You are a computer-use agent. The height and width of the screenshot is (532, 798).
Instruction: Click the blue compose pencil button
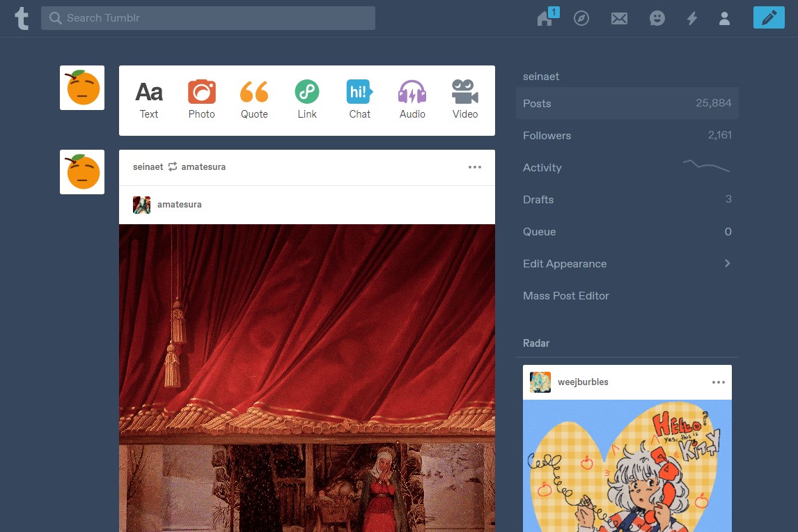(x=769, y=18)
